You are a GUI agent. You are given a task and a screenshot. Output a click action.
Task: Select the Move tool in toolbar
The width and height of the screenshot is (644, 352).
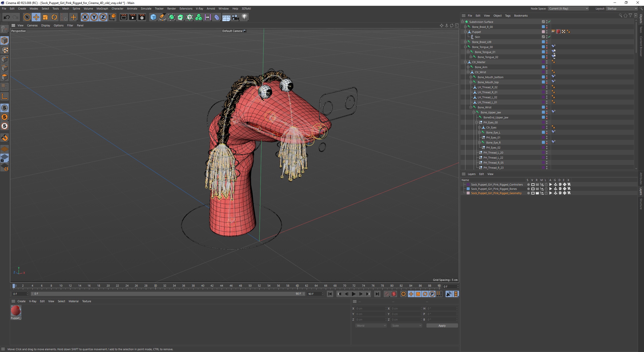[x=36, y=17]
